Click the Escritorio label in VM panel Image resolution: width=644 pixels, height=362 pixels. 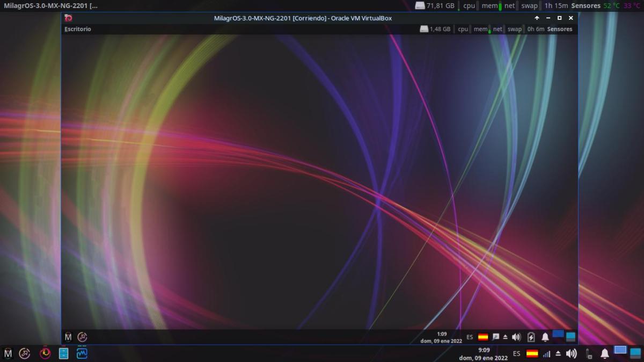click(x=78, y=29)
